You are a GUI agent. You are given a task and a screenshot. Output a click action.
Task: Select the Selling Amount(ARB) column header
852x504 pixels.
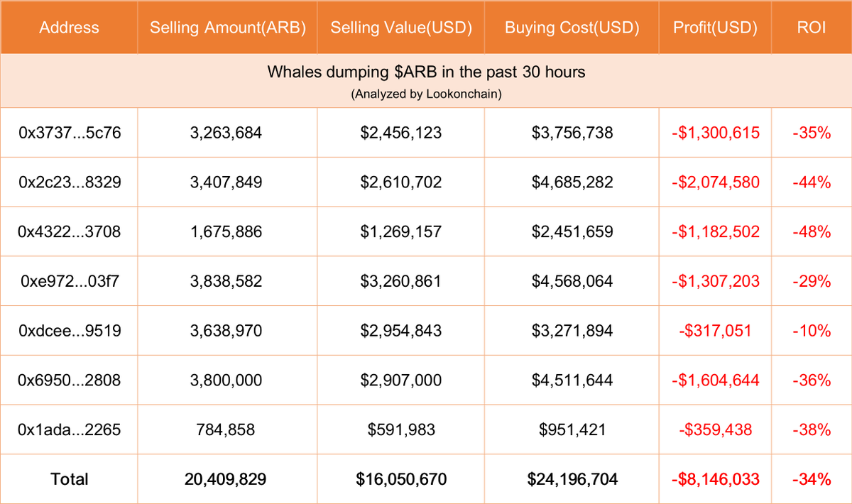227,28
